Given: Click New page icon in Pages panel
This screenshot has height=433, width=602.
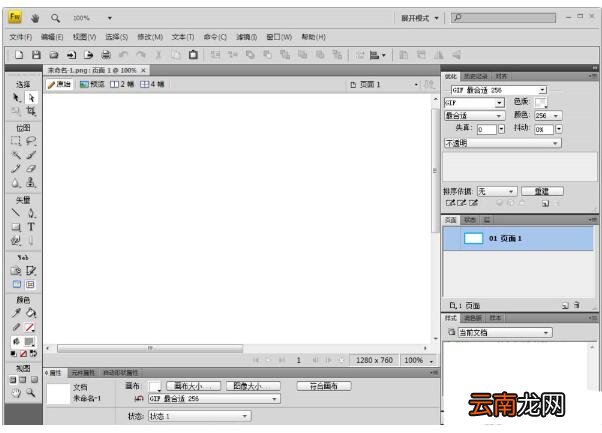Looking at the screenshot, I should [x=565, y=306].
